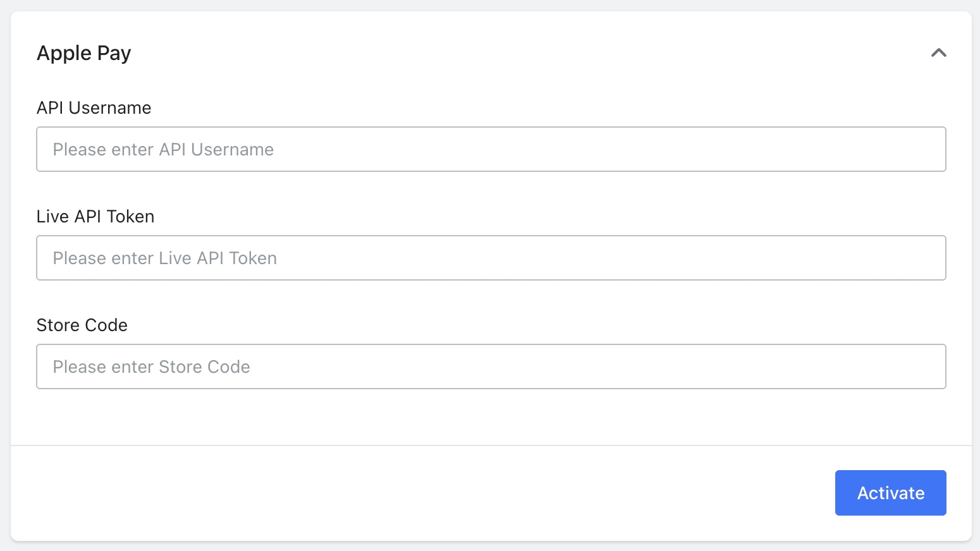980x551 pixels.
Task: Click the "API Username" field label
Action: point(94,108)
